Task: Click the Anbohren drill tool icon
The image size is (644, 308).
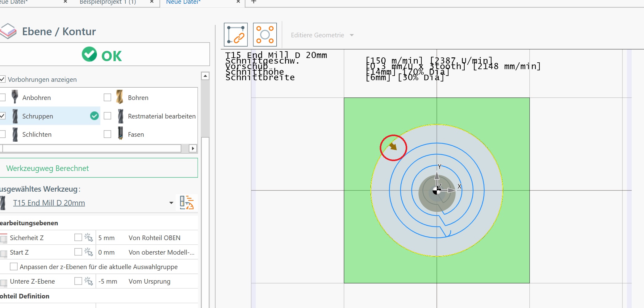Action: (15, 97)
